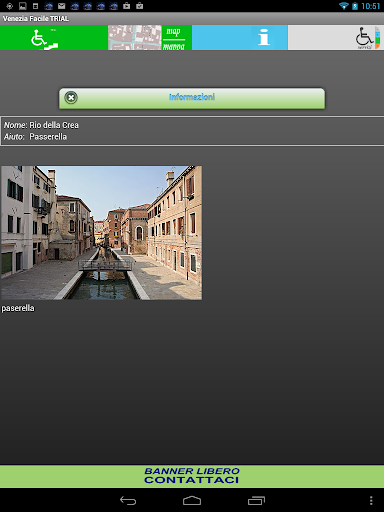Image resolution: width=384 pixels, height=512 pixels.
Task: Tap the Wi-Fi status icon
Action: point(343,6)
